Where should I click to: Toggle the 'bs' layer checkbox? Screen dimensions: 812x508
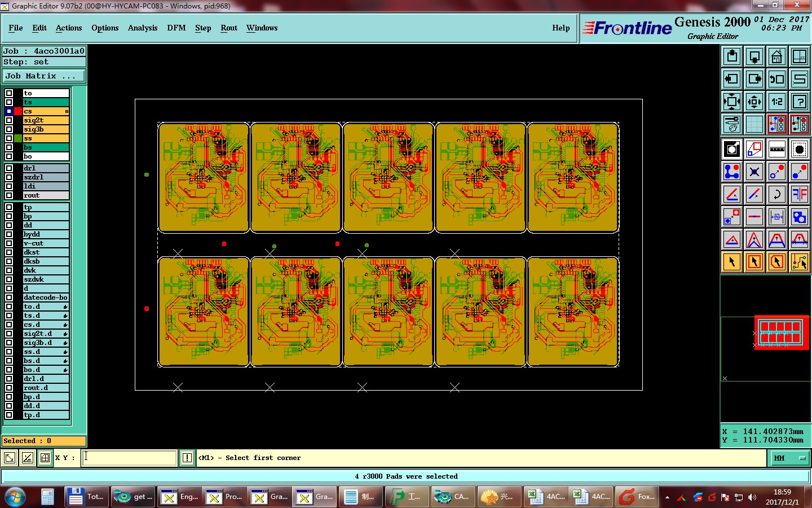tap(9, 147)
